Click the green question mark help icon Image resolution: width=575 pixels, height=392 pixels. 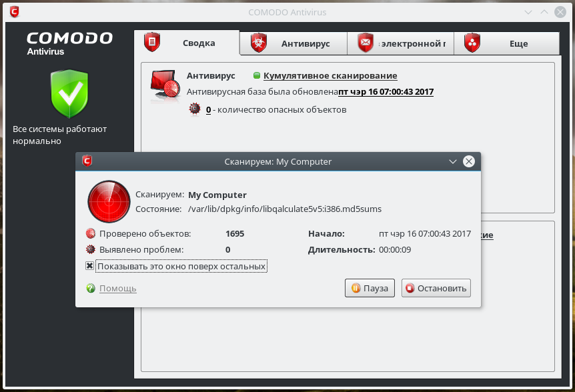click(91, 288)
